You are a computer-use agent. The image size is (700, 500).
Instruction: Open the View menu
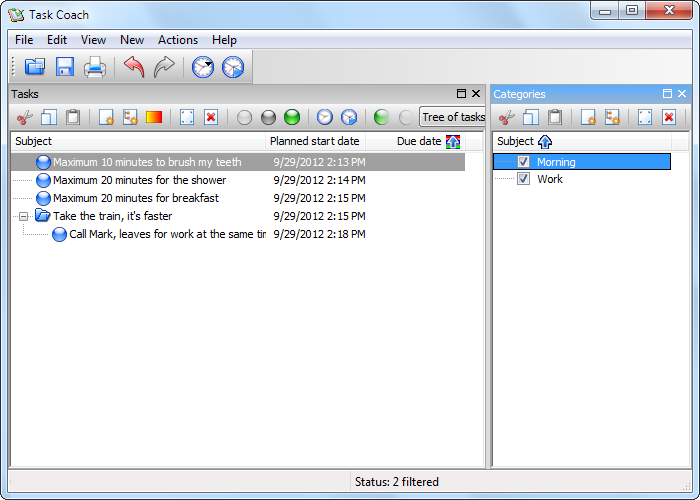(93, 40)
